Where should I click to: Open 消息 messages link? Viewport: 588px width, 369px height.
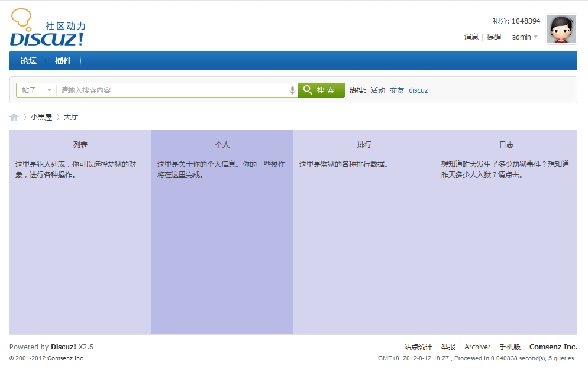click(x=471, y=37)
